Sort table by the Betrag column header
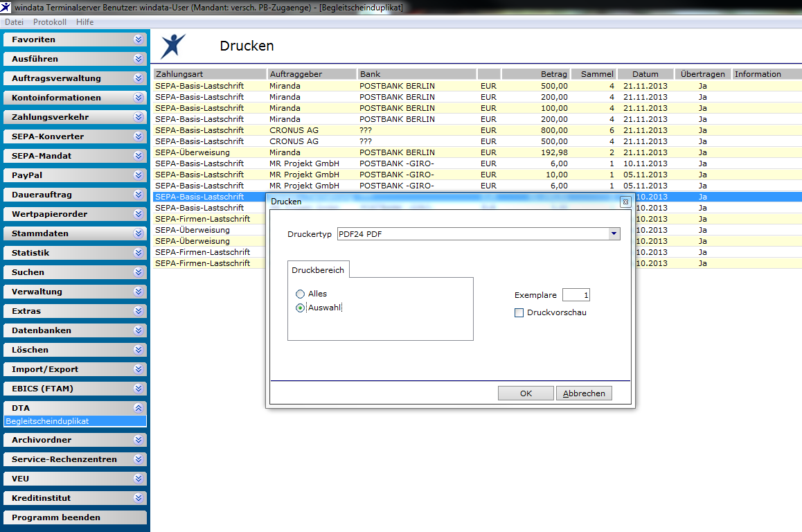802x532 pixels. pos(536,74)
